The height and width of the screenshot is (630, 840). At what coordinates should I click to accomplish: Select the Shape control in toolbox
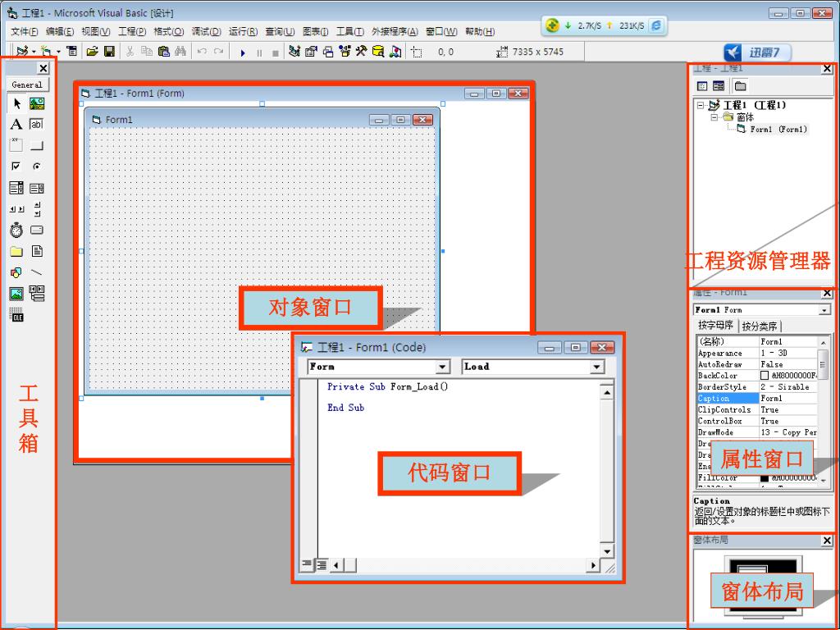click(16, 272)
